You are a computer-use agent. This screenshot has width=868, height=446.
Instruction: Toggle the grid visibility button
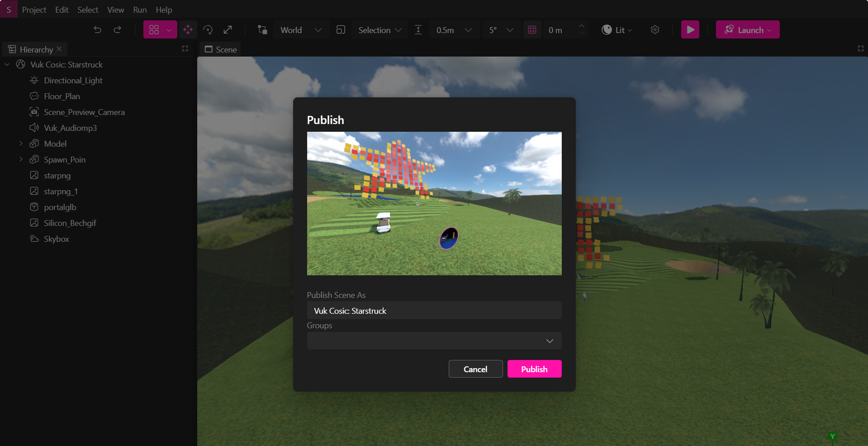click(532, 30)
